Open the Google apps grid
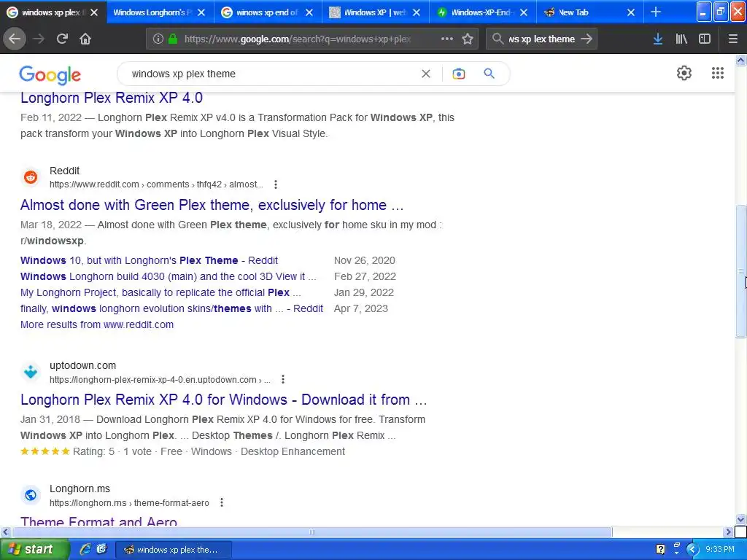 pos(718,73)
